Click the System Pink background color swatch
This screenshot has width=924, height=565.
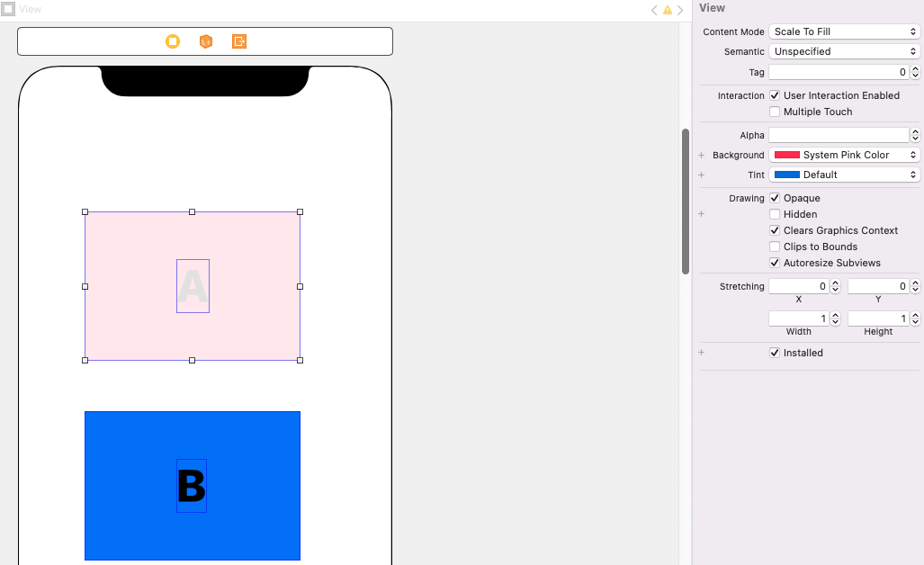786,155
